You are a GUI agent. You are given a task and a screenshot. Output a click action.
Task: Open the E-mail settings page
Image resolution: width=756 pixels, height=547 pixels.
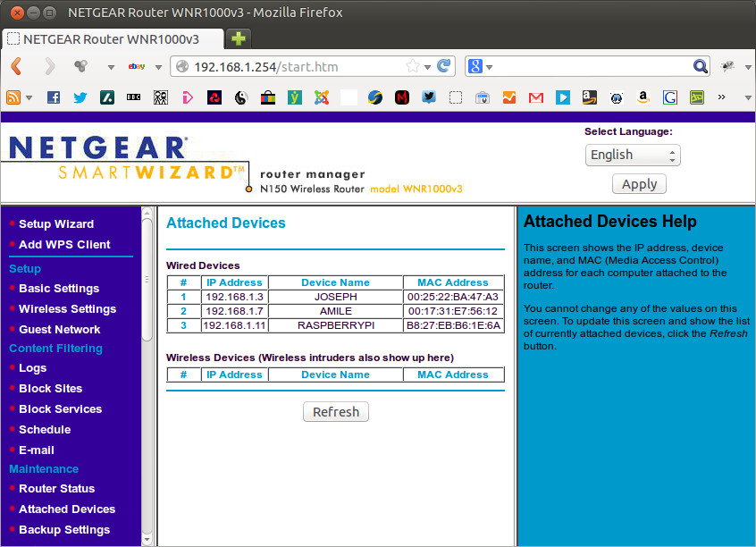37,450
